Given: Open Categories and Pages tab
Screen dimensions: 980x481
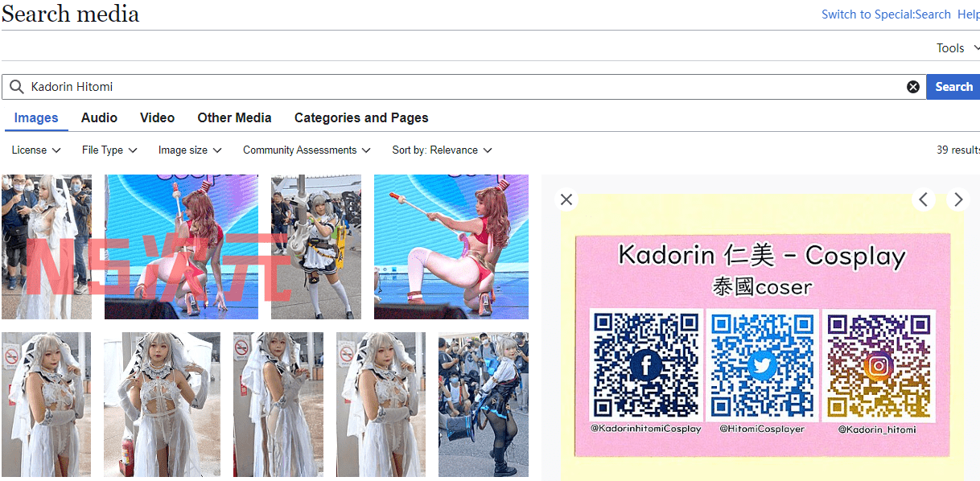Looking at the screenshot, I should click(361, 118).
